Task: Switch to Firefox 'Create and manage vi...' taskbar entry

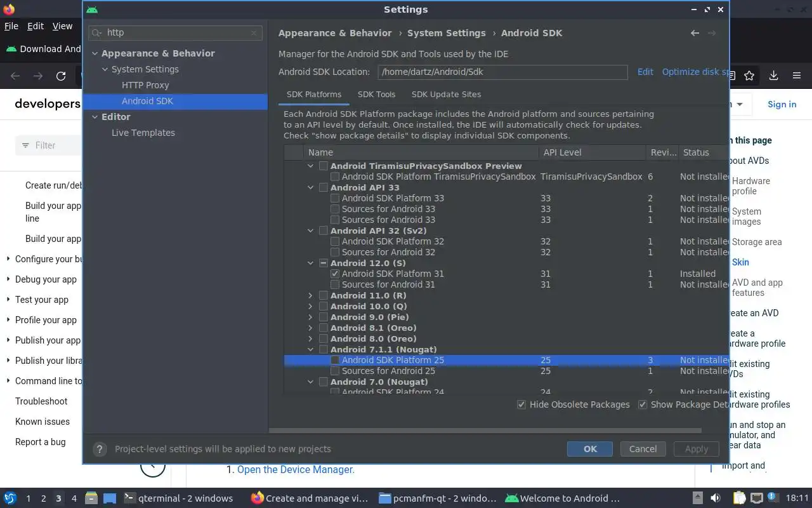Action: 310,498
